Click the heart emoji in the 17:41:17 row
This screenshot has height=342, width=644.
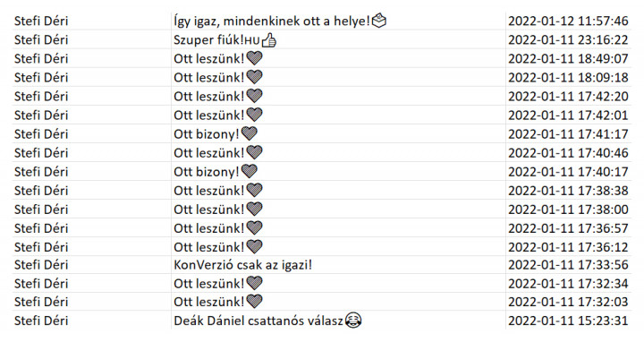250,133
